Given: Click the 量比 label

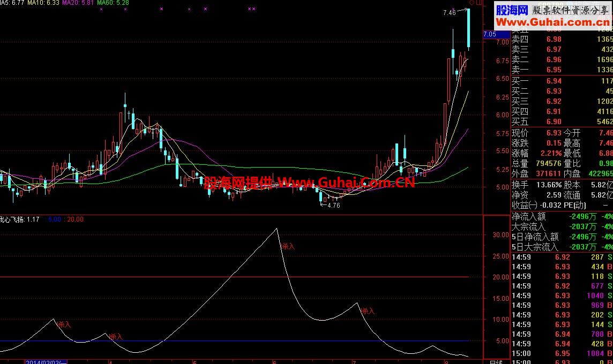Looking at the screenshot, I should click(572, 164).
